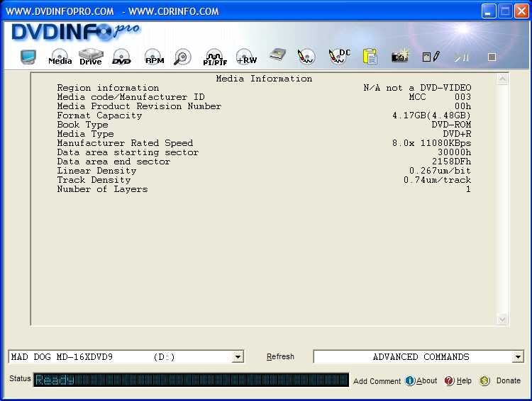Click the 'DVD+R' value
532x401 pixels.
pyautogui.click(x=457, y=134)
